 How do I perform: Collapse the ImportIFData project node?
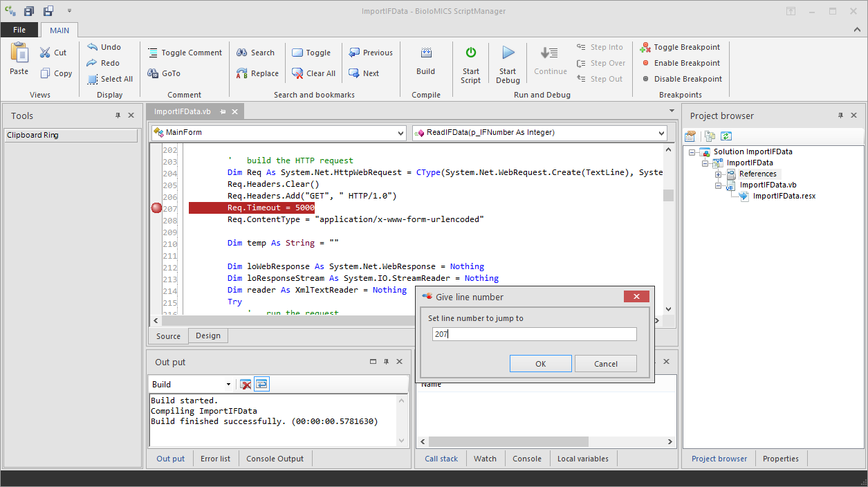[705, 163]
